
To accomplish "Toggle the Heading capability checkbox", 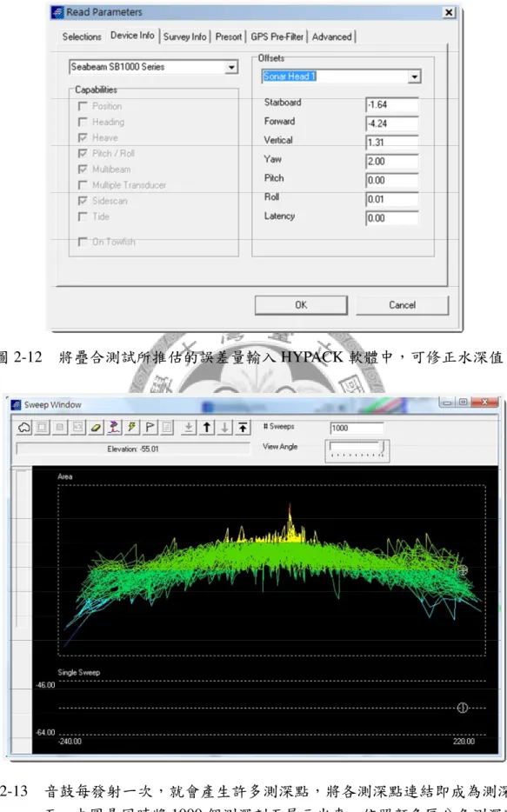I will click(83, 122).
